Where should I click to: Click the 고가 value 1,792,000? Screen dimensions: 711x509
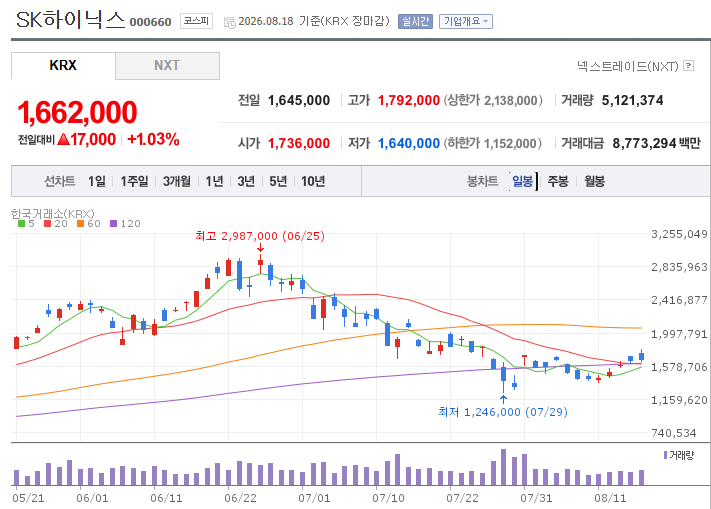click(409, 100)
